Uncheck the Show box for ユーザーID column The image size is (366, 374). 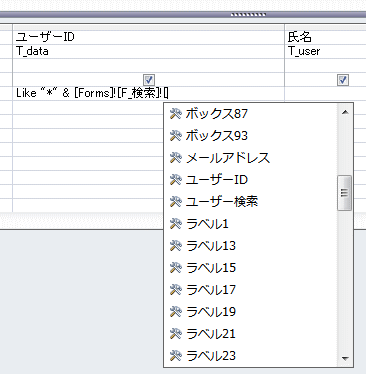(x=149, y=80)
